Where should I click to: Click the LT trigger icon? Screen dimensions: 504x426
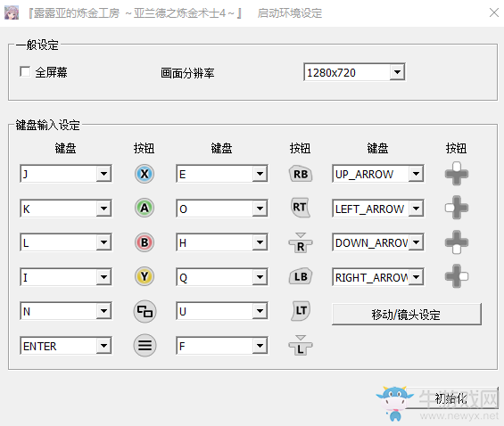(x=301, y=311)
